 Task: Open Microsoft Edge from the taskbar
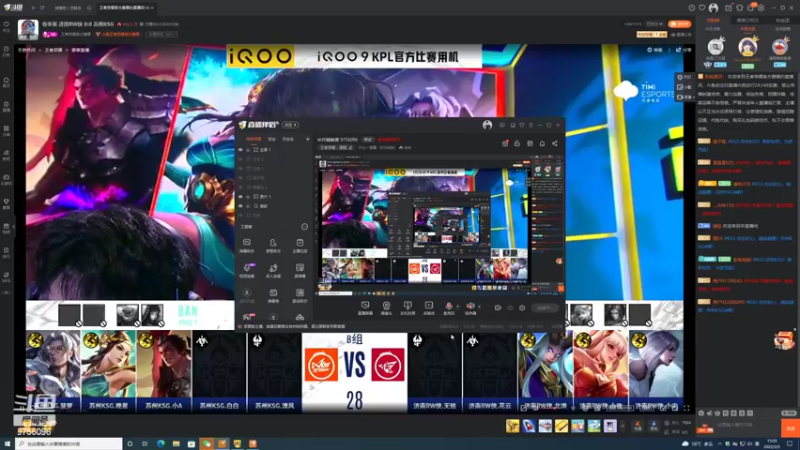pyautogui.click(x=161, y=444)
